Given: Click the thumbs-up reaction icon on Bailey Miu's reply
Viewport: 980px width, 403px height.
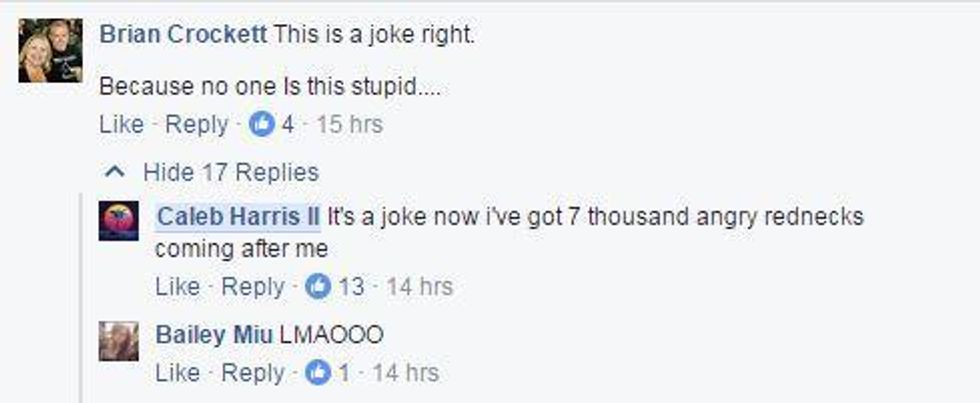Looking at the screenshot, I should coord(318,373).
